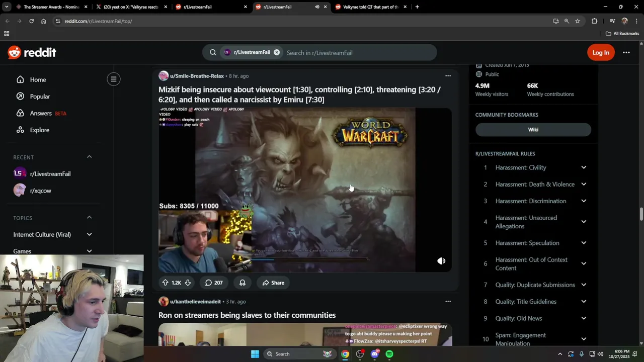The image size is (644, 362).
Task: Bookmark this page with the star icon
Action: (x=578, y=21)
